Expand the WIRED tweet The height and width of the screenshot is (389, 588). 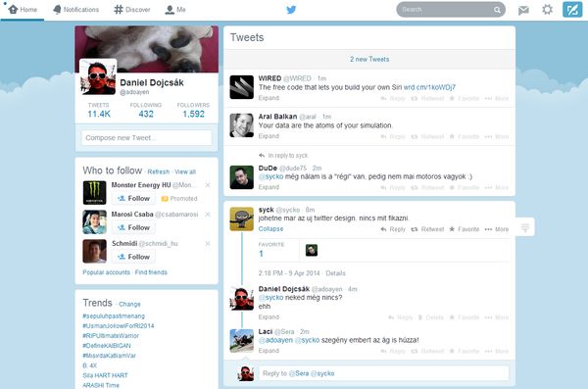269,98
